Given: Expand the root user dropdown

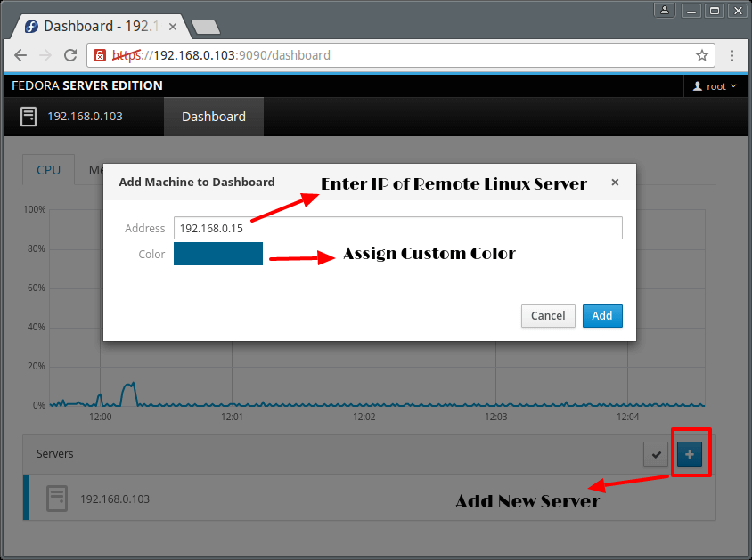Looking at the screenshot, I should [x=715, y=86].
